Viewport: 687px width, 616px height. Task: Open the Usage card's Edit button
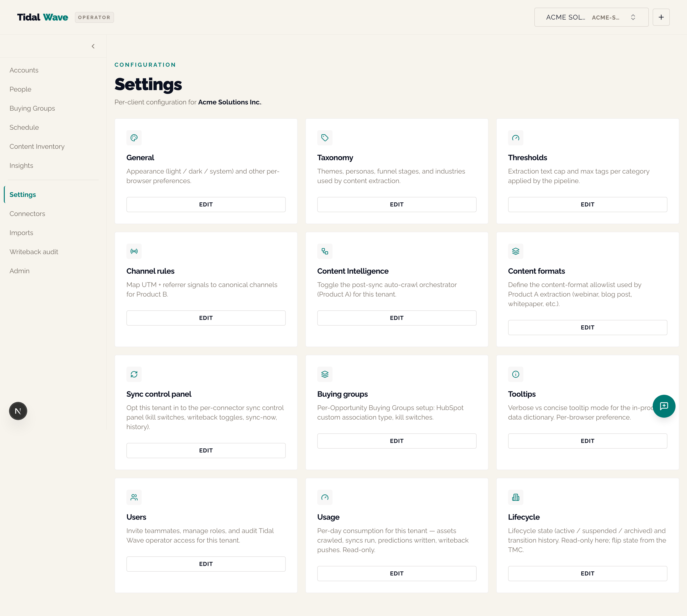(397, 573)
